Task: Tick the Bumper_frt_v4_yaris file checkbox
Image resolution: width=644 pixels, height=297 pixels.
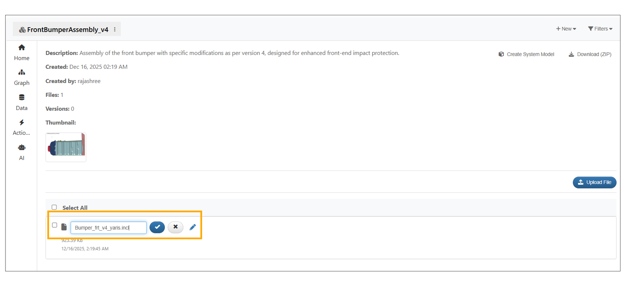Action: 55,225
